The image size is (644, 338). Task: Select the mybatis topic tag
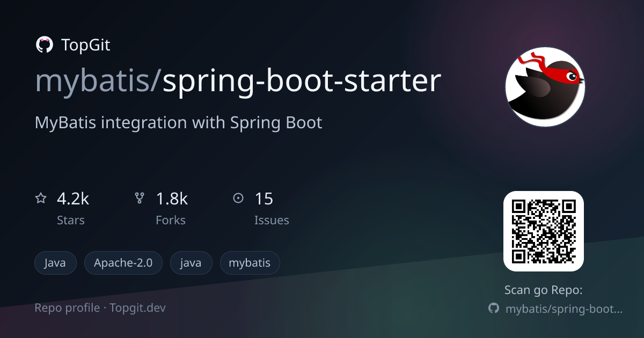click(x=250, y=263)
